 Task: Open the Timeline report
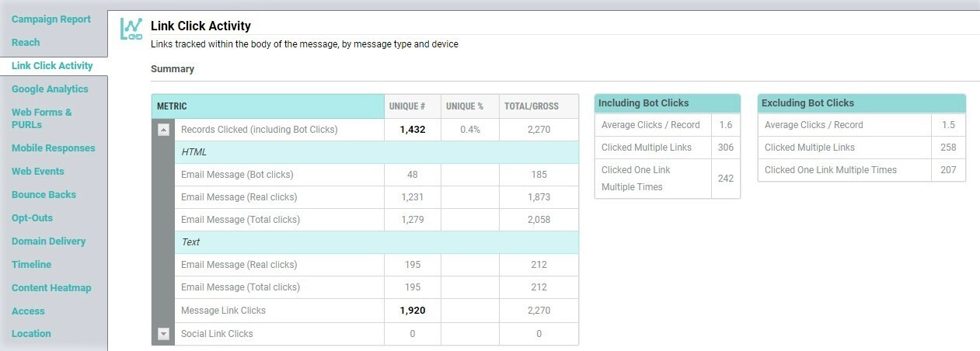pyautogui.click(x=31, y=265)
